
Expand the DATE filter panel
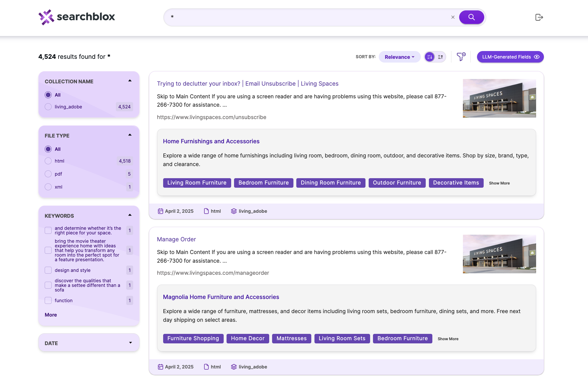click(130, 343)
